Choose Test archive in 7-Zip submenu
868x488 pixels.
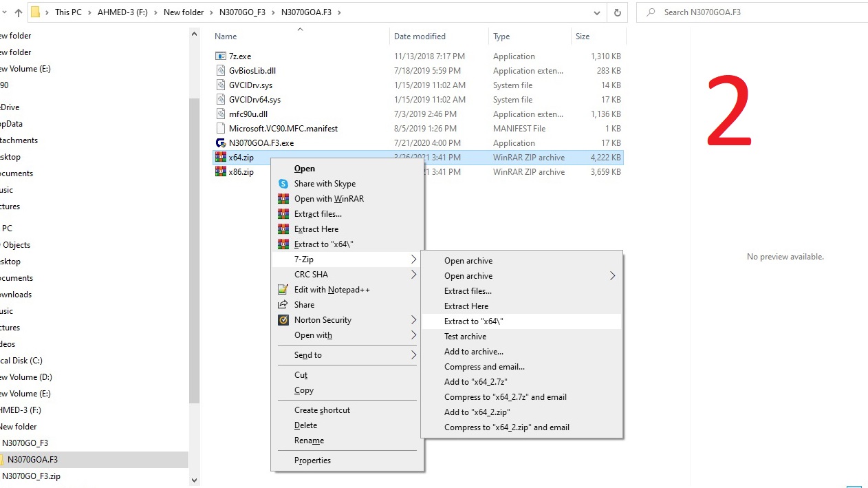(465, 337)
